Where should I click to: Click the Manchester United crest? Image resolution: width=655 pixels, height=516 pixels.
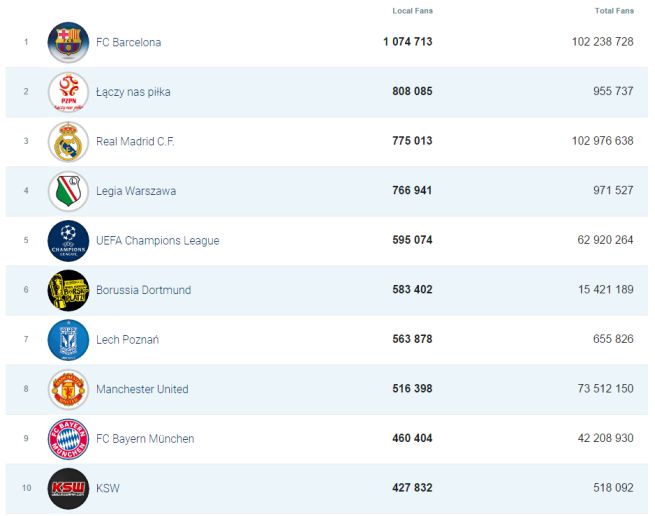[68, 389]
